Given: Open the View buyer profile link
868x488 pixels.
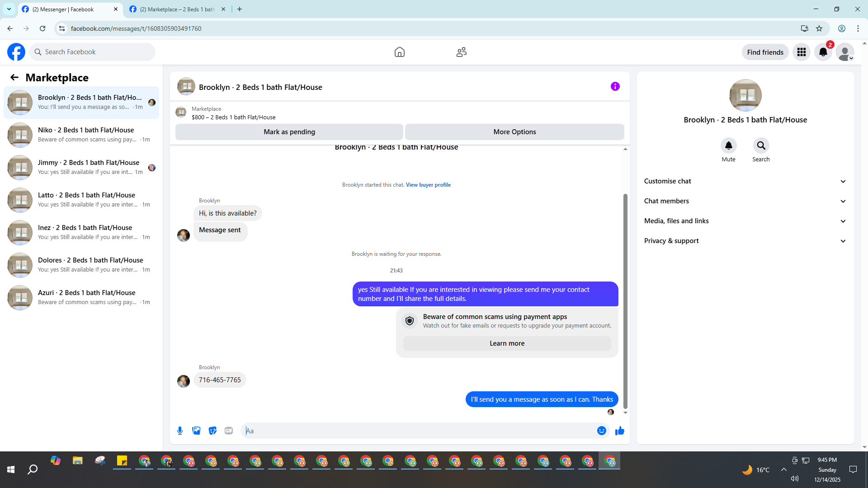Looking at the screenshot, I should pos(428,185).
